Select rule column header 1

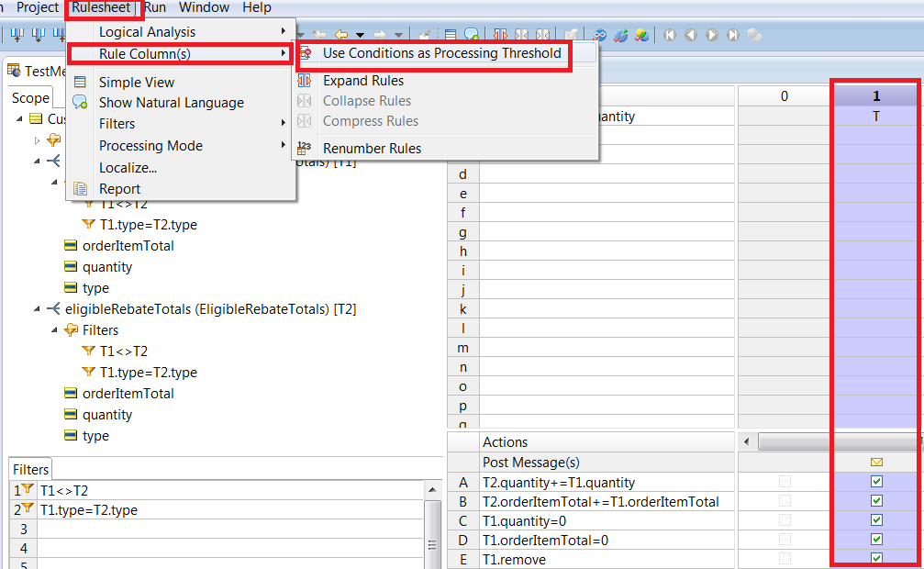876,96
